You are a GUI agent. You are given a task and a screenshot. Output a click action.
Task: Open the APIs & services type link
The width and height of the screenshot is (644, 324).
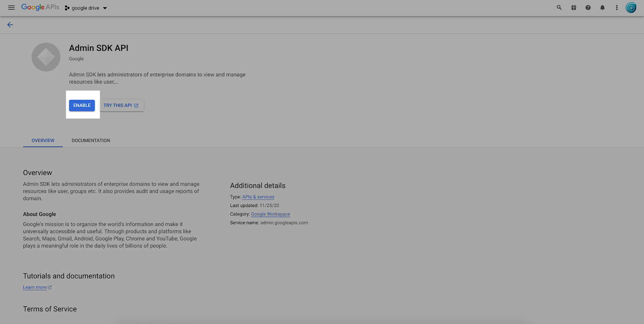coord(258,197)
